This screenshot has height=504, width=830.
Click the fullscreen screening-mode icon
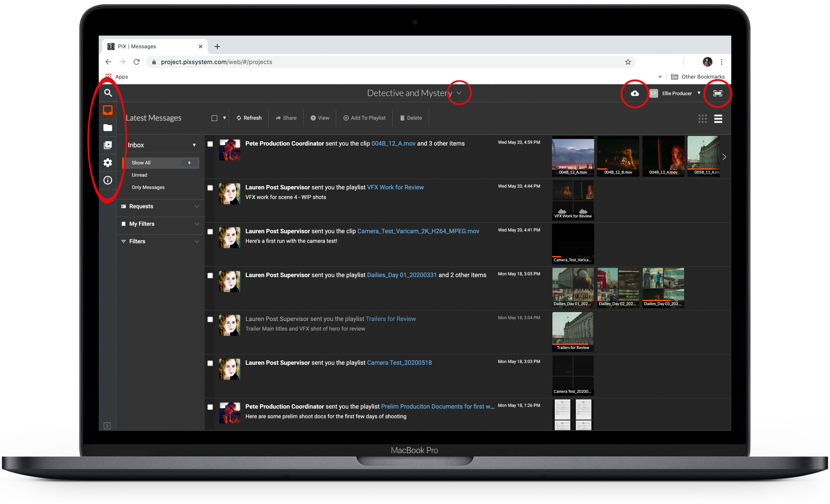coord(717,93)
